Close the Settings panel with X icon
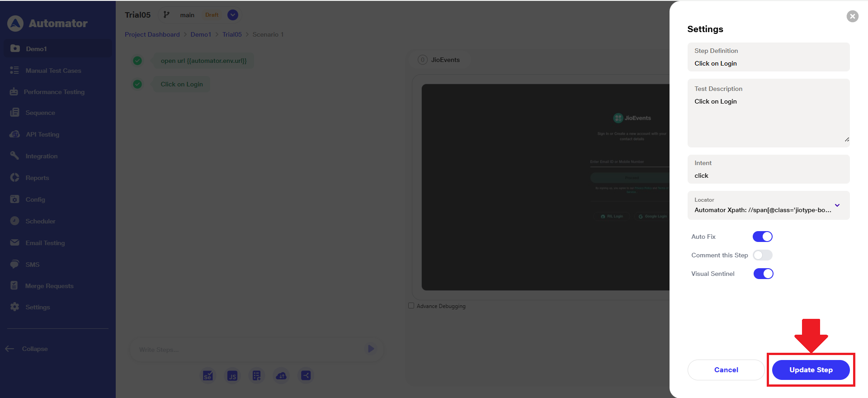The image size is (868, 398). pos(852,16)
